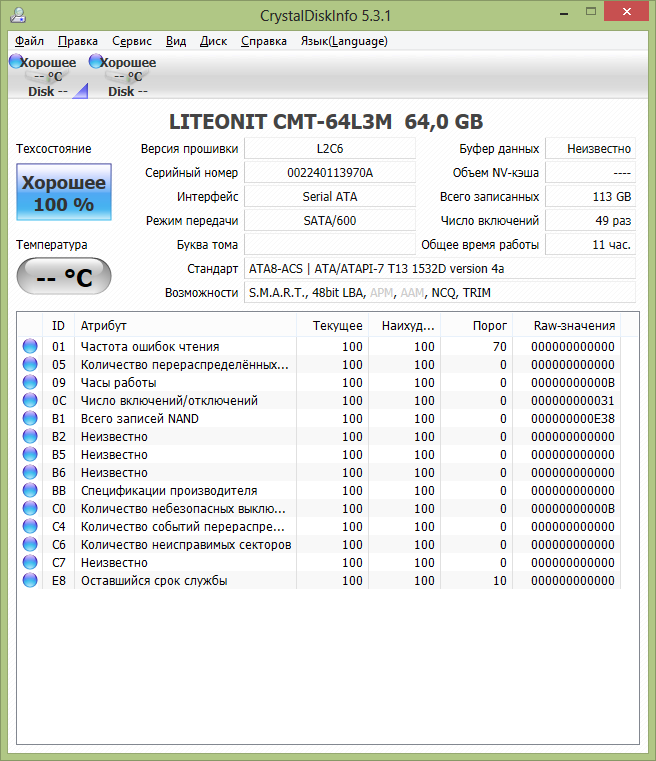Click the Raw-значения column header
The height and width of the screenshot is (761, 656).
pyautogui.click(x=567, y=325)
